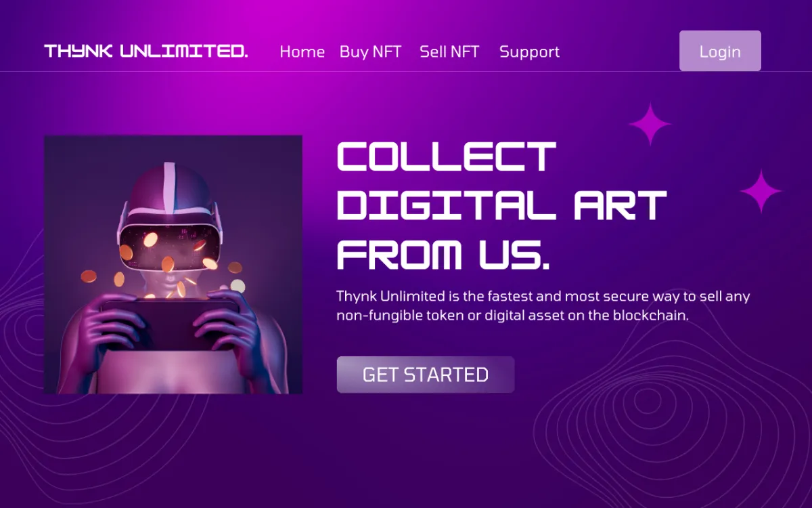Open the Buy NFT page

pyautogui.click(x=370, y=51)
